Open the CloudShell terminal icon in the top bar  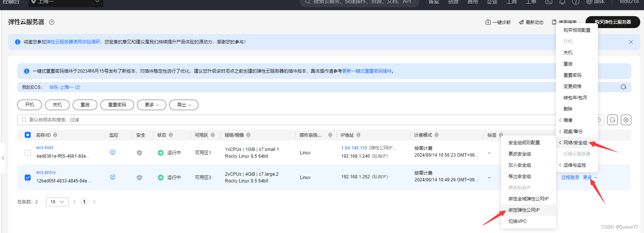(549, 2)
